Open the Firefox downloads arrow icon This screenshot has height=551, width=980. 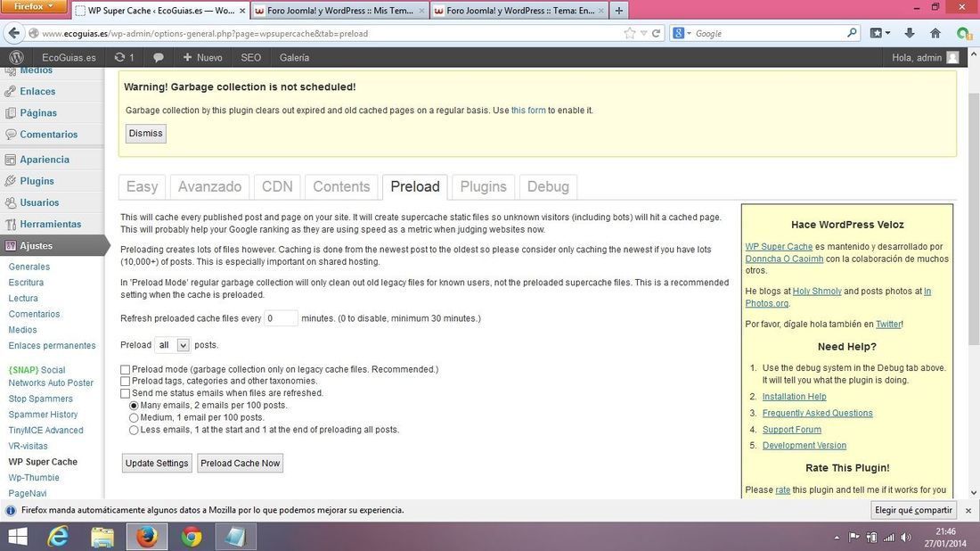[910, 33]
